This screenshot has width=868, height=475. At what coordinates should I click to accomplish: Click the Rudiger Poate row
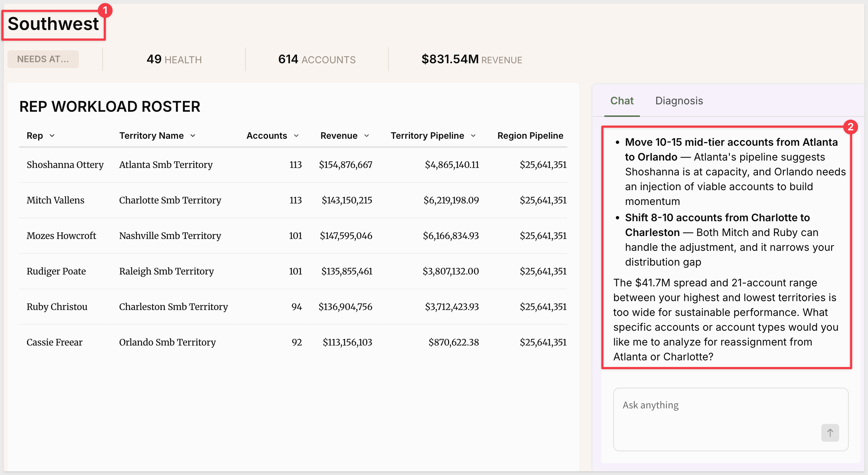293,271
